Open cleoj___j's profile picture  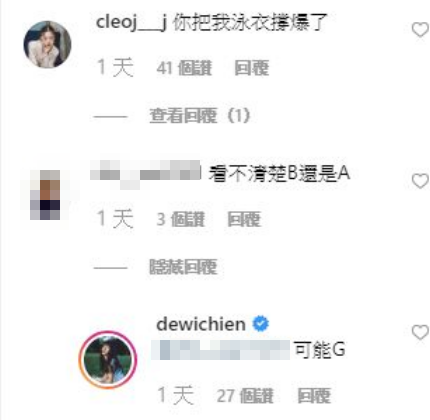47,44
